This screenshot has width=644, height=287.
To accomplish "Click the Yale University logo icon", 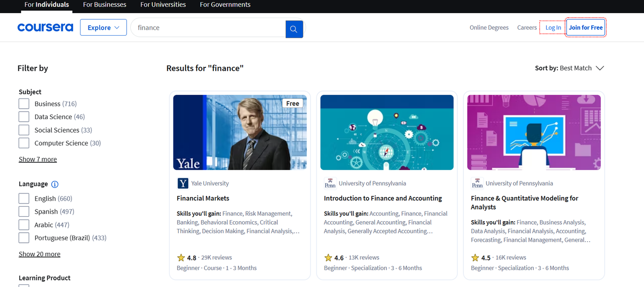I will point(183,183).
